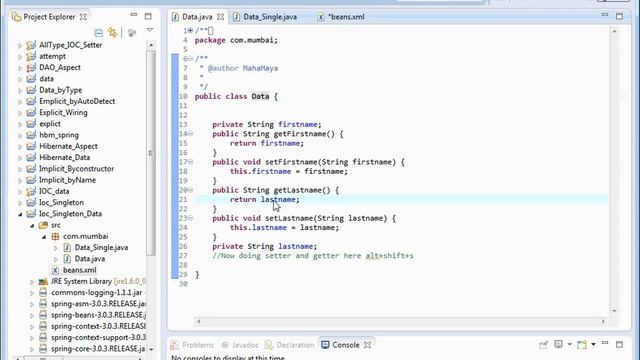
Task: Open Console dropdown arrow
Action: 569,344
